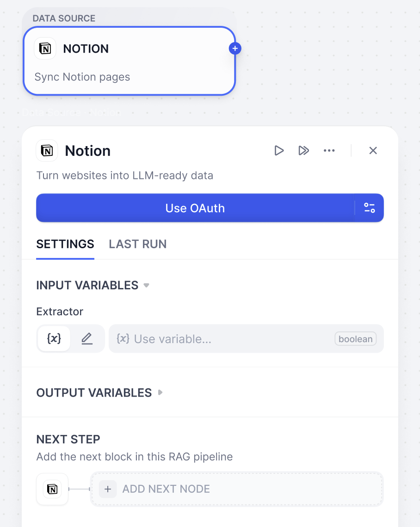Click the {x} icon inside the Use variable field
The width and height of the screenshot is (420, 527).
click(x=123, y=338)
